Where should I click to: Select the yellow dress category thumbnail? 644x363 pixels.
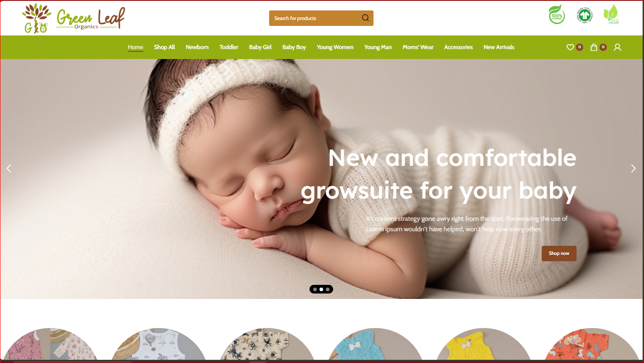483,344
